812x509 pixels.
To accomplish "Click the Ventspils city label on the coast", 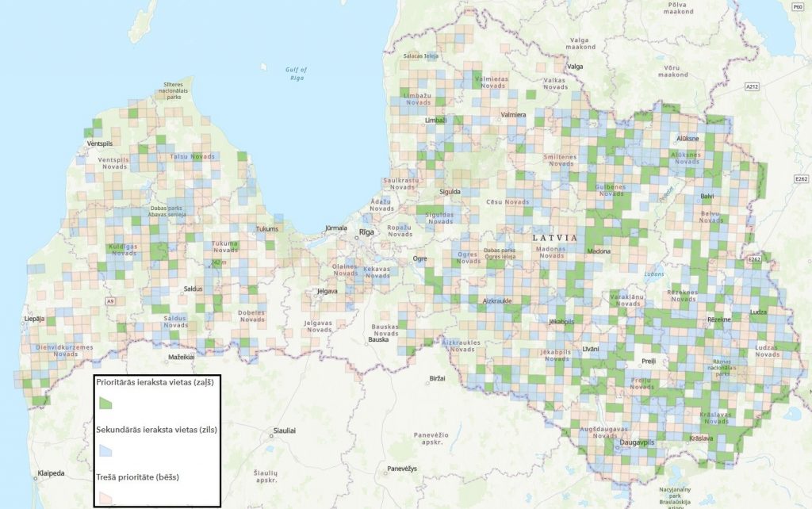I will (99, 144).
